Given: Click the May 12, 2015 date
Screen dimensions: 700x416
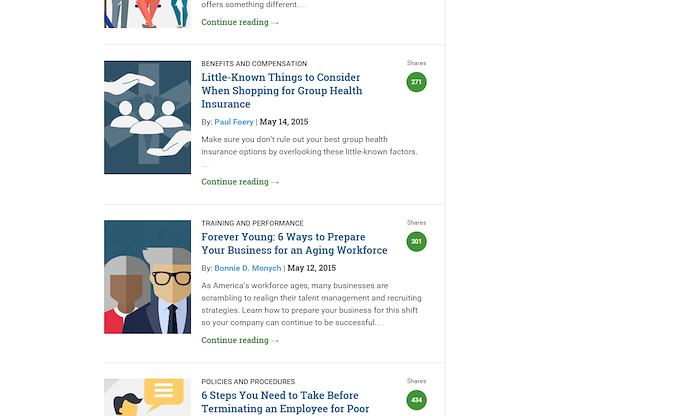Looking at the screenshot, I should 312,268.
